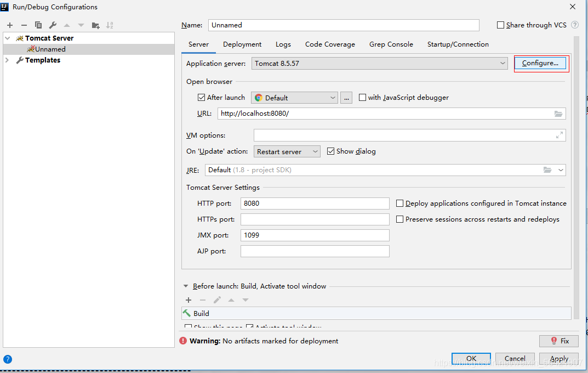Open help for Share through VCS
Image resolution: width=588 pixels, height=373 pixels.
(x=574, y=25)
